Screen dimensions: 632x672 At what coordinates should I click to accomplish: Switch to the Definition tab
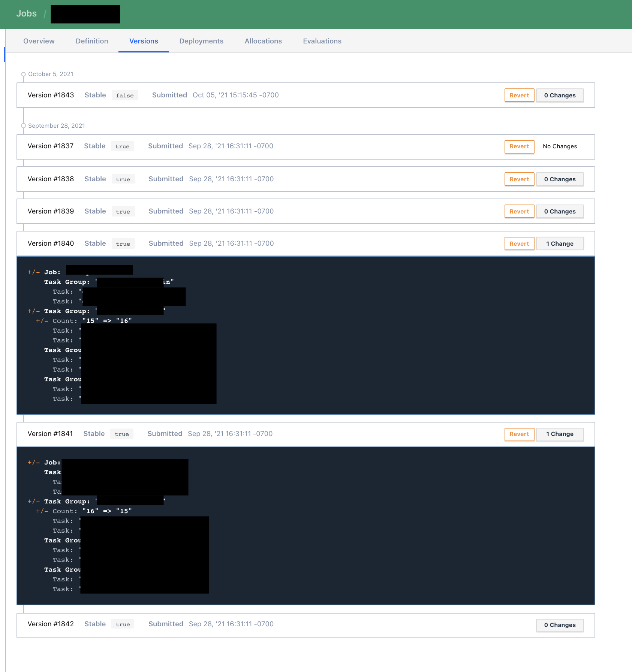92,41
